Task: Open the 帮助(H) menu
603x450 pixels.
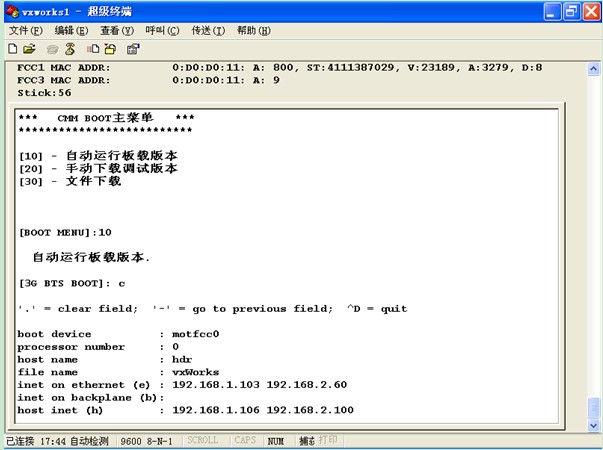Action: 254,30
